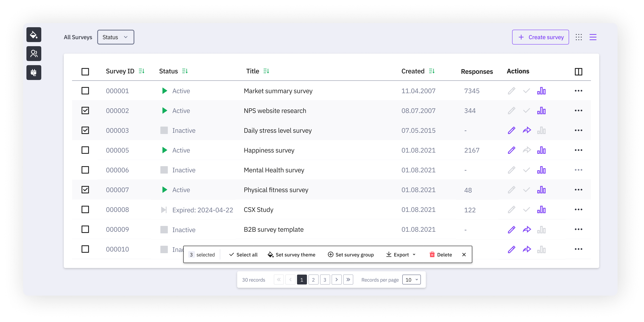The image size is (644, 322).
Task: Open more options for Market summary survey
Action: tap(579, 91)
